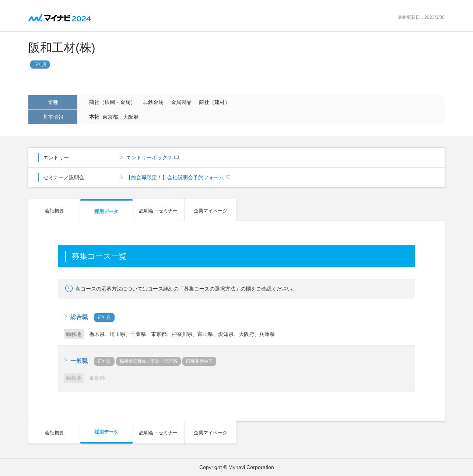473x476 pixels.
Task: Click chevron arrow before エントリーボックス
Action: [x=121, y=157]
